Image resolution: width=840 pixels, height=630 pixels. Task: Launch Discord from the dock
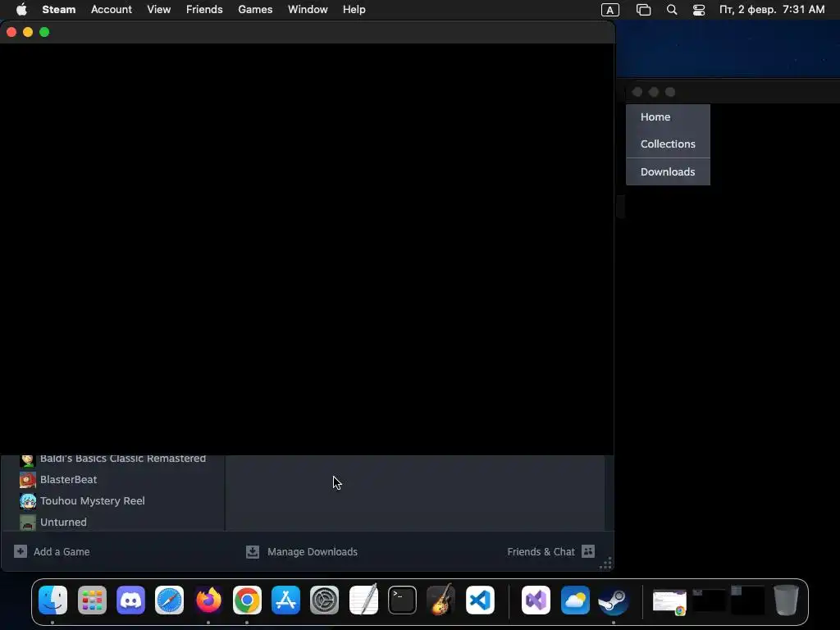pyautogui.click(x=130, y=600)
